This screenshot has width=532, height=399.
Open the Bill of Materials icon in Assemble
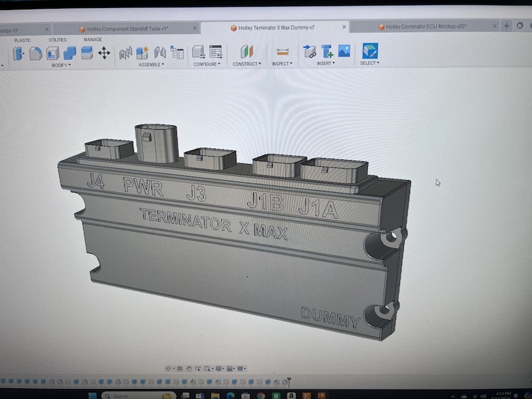pos(177,52)
